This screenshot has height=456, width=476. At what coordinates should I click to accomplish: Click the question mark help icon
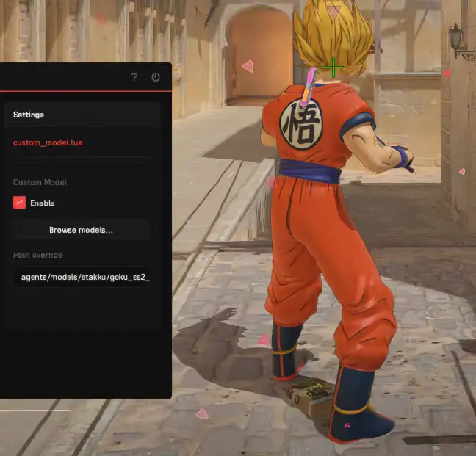click(x=134, y=77)
